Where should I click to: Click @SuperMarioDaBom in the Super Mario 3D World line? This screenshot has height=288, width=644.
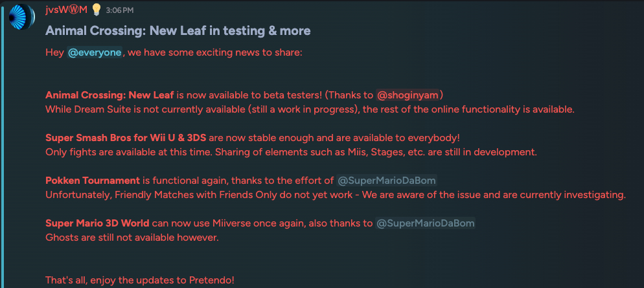425,223
